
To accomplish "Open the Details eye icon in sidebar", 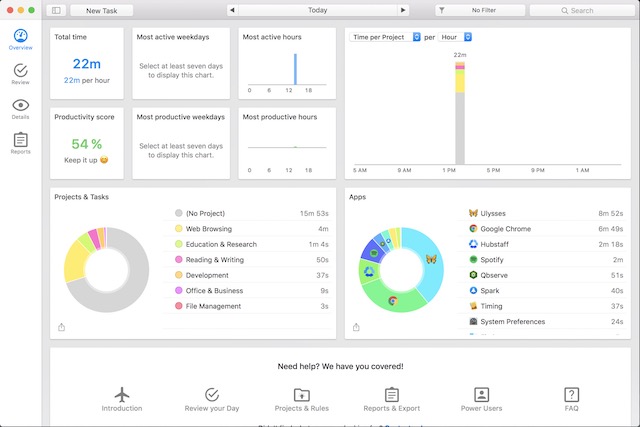I will click(20, 105).
